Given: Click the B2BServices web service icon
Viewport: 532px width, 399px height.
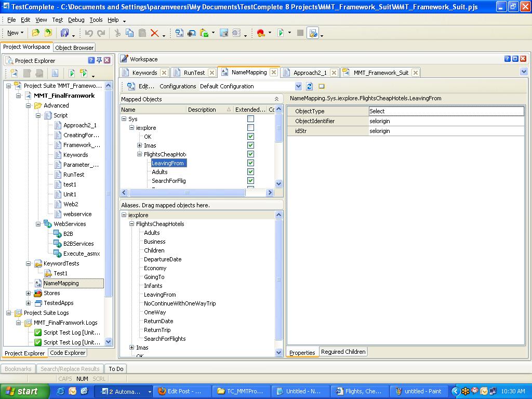Looking at the screenshot, I should [57, 244].
